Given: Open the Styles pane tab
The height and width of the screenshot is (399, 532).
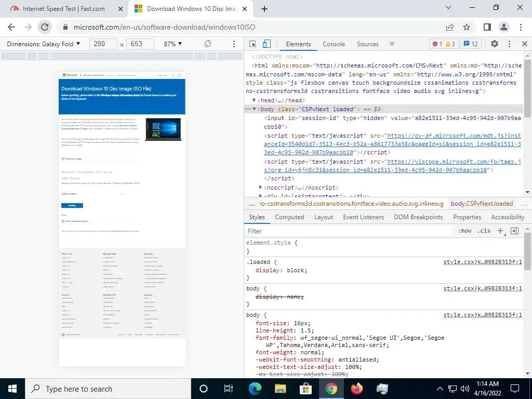Looking at the screenshot, I should coord(257,217).
